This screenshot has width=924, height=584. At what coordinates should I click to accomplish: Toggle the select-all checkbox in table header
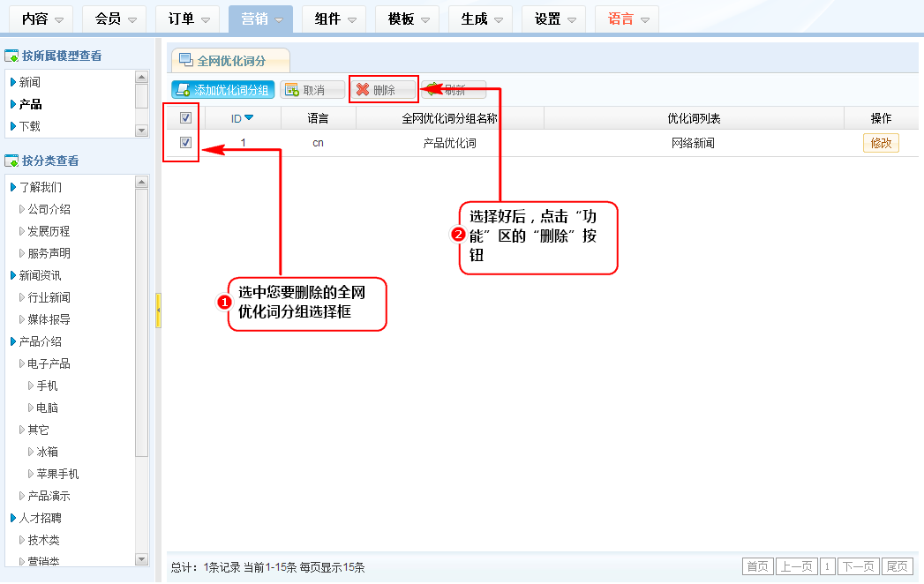tap(185, 118)
